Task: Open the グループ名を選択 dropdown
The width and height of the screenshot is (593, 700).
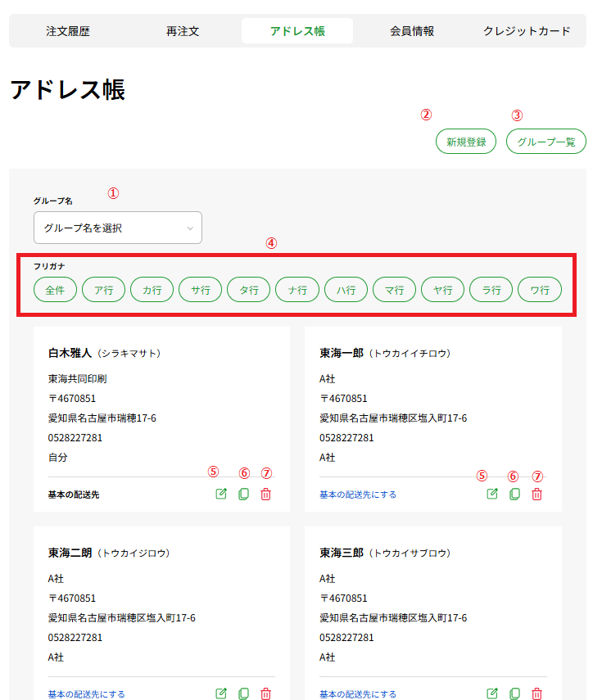Action: click(117, 228)
